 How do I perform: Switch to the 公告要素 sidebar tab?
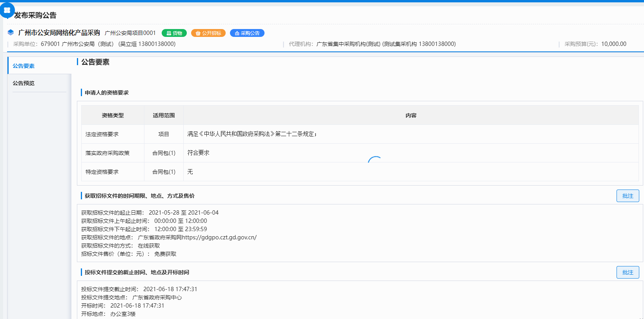point(24,66)
